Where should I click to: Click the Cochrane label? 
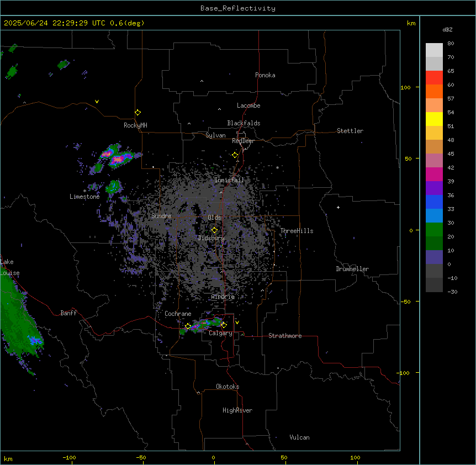(x=178, y=314)
